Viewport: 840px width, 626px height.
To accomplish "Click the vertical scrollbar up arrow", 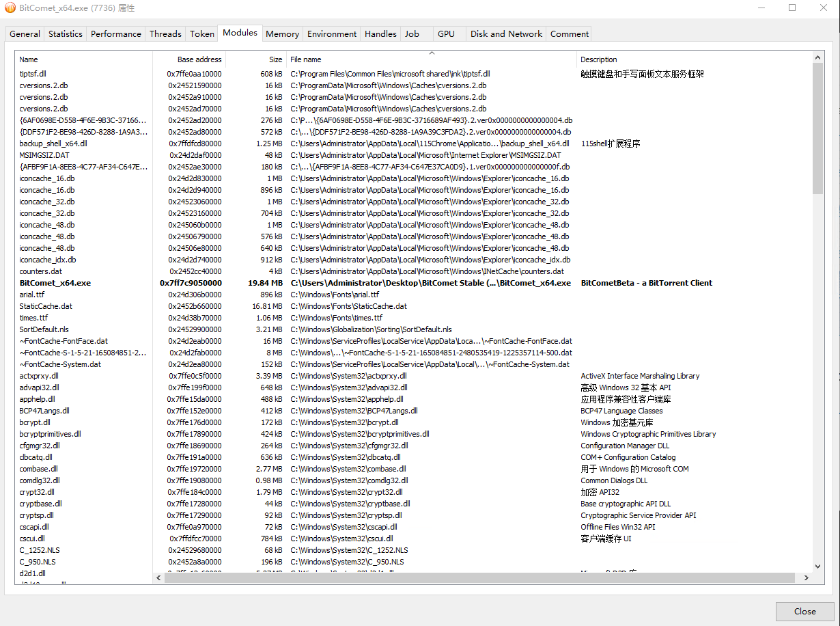I will coord(818,59).
